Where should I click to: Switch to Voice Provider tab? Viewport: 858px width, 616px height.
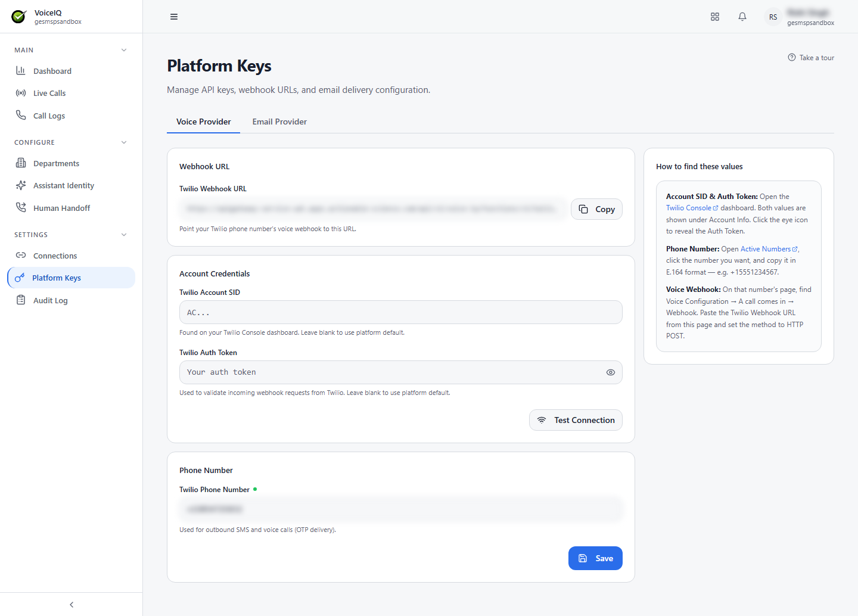tap(203, 122)
